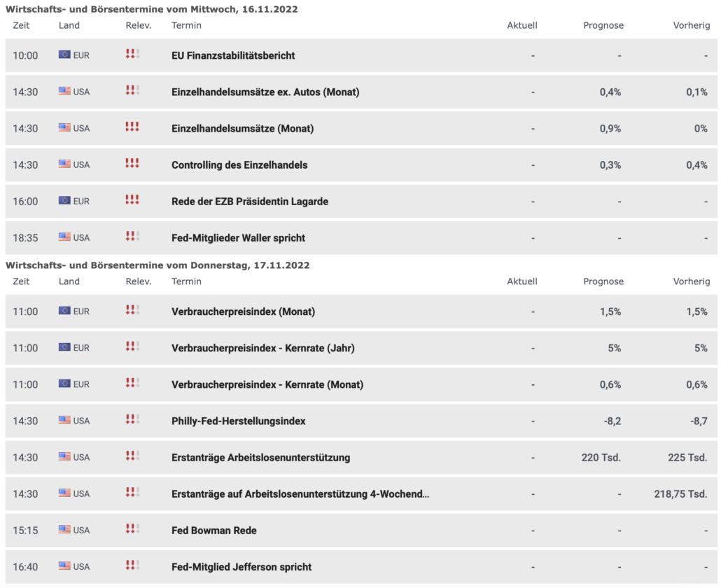This screenshot has height=588, width=721.
Task: Click the Prognose column header in the Mittwoch table
Action: [x=603, y=25]
